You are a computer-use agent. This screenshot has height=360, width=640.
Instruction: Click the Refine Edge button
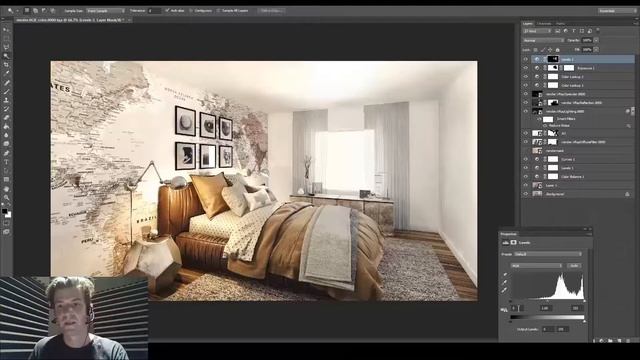point(271,11)
